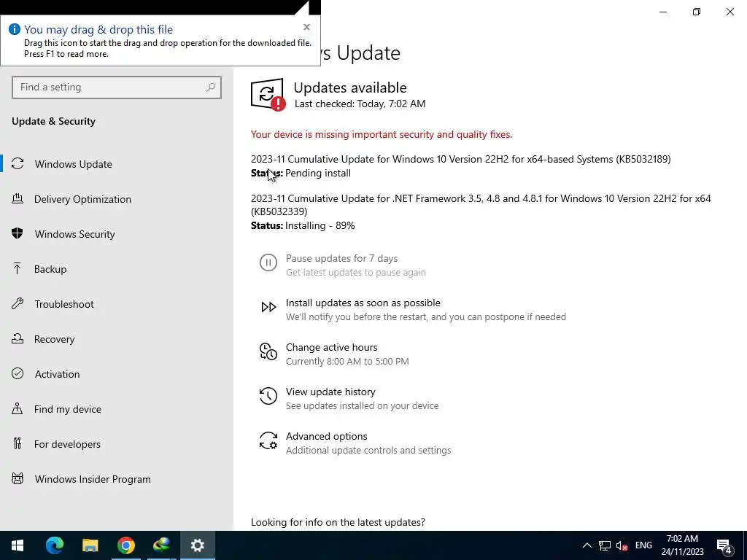Click the Find my device icon
The height and width of the screenshot is (560, 747).
click(18, 408)
